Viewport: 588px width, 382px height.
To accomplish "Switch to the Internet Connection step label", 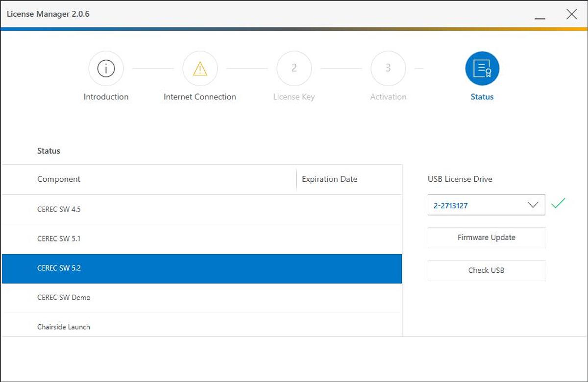I will pyautogui.click(x=200, y=97).
